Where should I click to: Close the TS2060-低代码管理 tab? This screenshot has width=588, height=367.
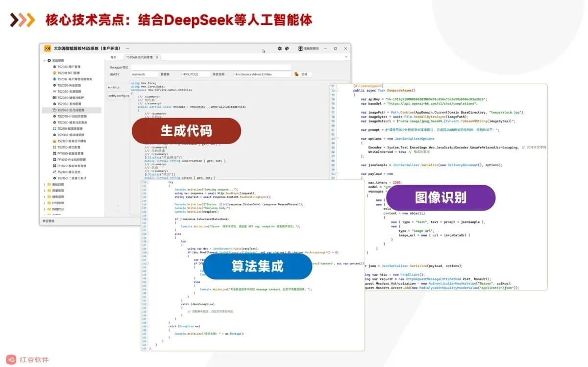tap(157, 57)
